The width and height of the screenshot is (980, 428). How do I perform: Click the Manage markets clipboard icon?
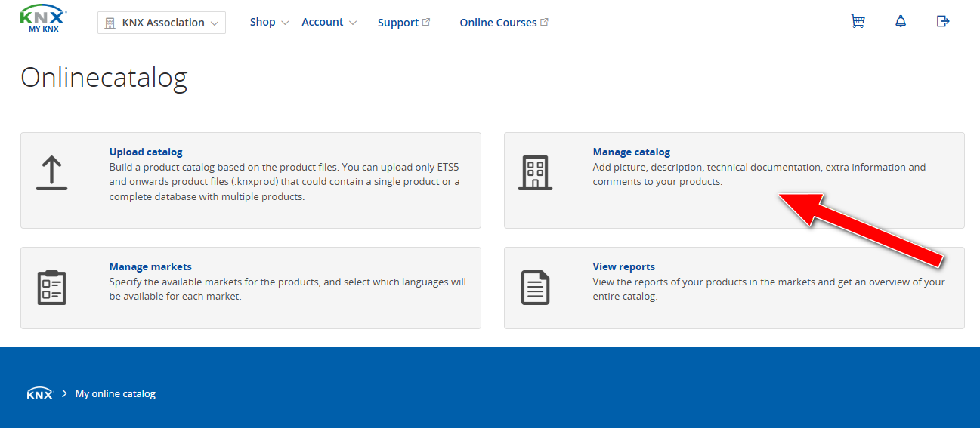52,287
